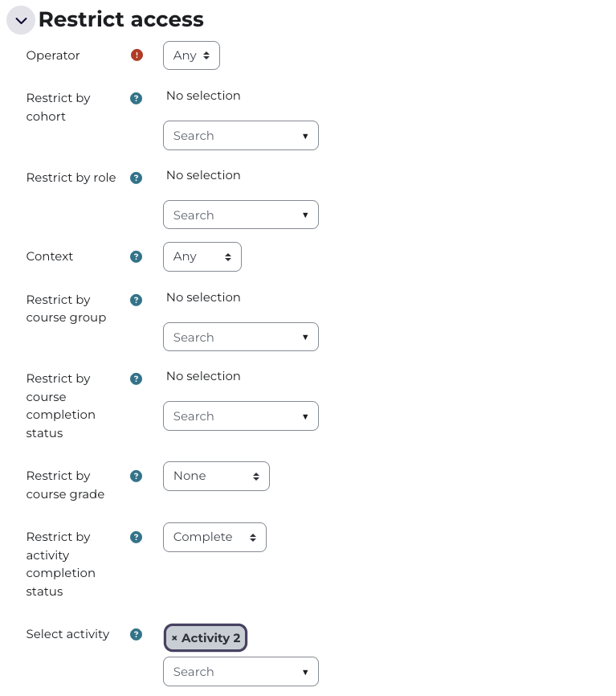
Task: Open the Operator dropdown
Action: click(x=191, y=55)
